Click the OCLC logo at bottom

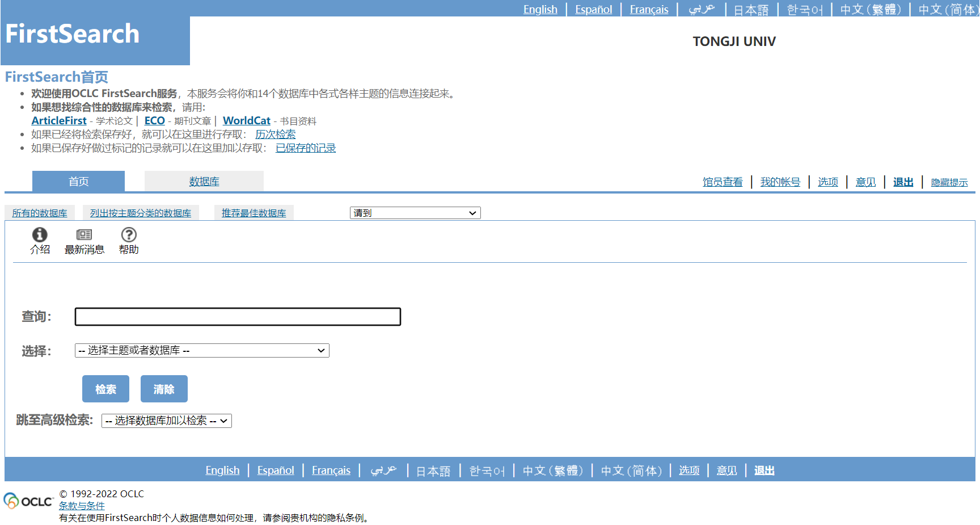tap(28, 501)
